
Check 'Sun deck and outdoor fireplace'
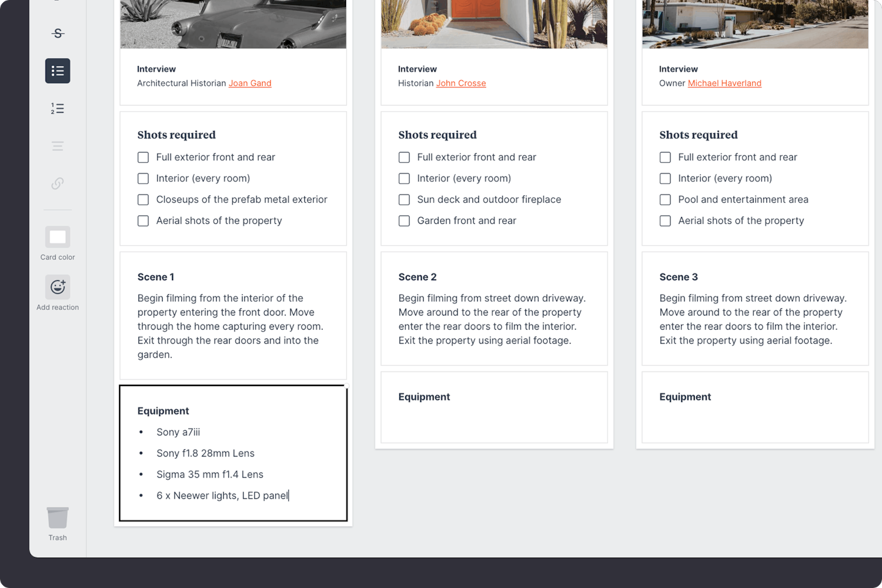point(404,199)
